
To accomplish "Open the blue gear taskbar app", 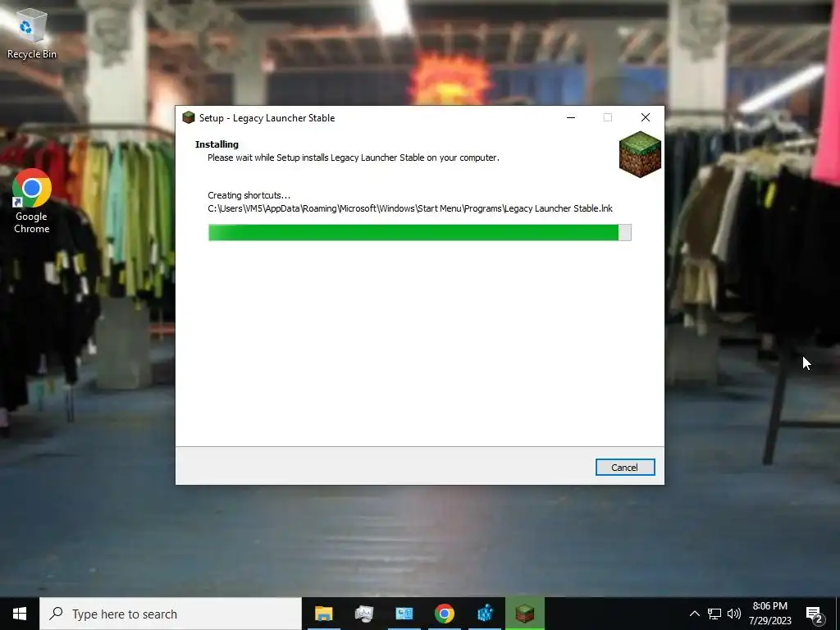I will point(485,614).
